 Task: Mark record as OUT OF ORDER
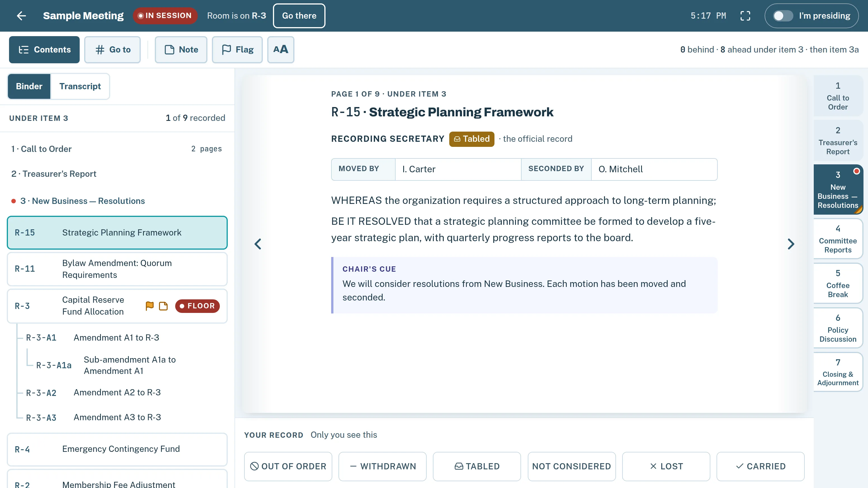(x=288, y=467)
